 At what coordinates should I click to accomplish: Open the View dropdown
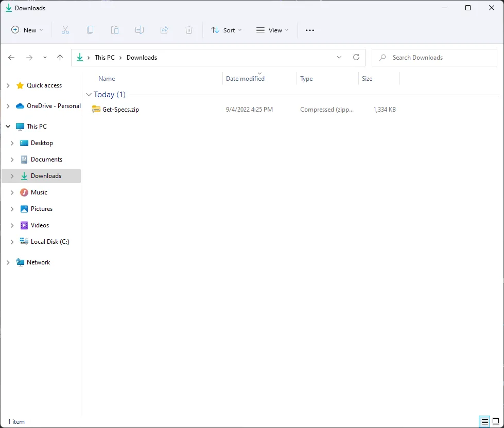272,30
